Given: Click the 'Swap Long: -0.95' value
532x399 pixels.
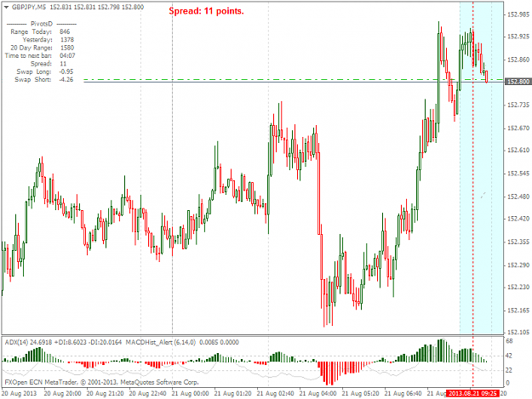Looking at the screenshot, I should click(x=66, y=71).
